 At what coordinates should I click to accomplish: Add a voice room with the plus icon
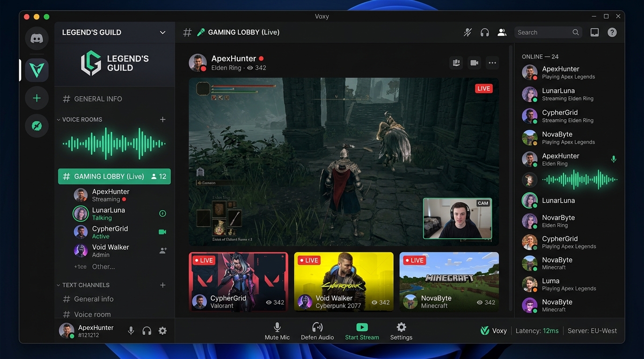[163, 120]
